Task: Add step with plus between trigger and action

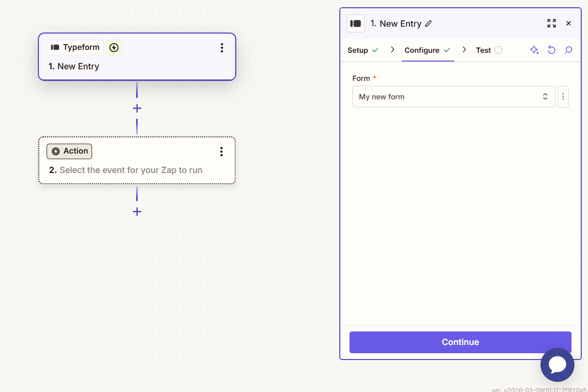Action: pyautogui.click(x=137, y=108)
